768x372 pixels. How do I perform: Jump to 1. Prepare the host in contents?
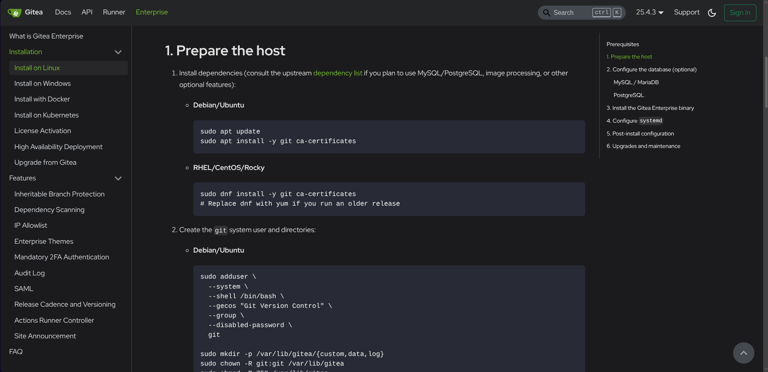(x=629, y=57)
